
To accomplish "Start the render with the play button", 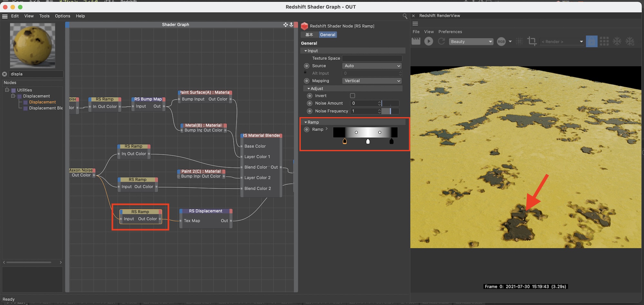I will (429, 41).
